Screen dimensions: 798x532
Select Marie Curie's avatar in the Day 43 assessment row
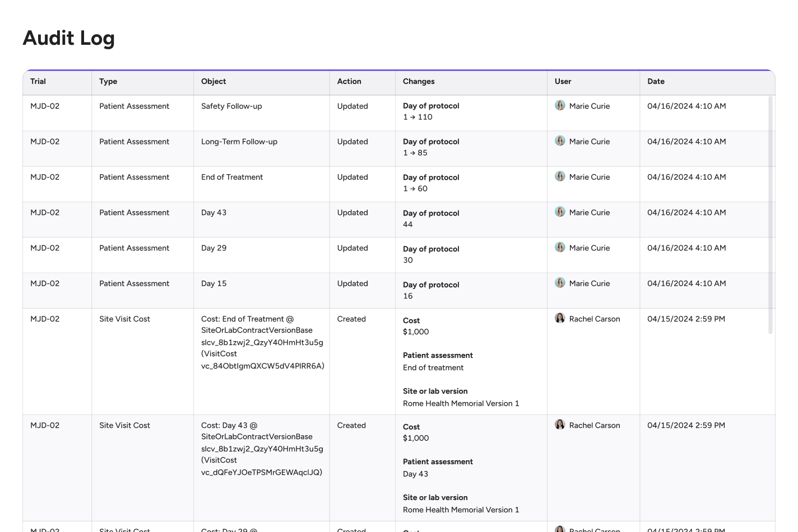pyautogui.click(x=560, y=212)
